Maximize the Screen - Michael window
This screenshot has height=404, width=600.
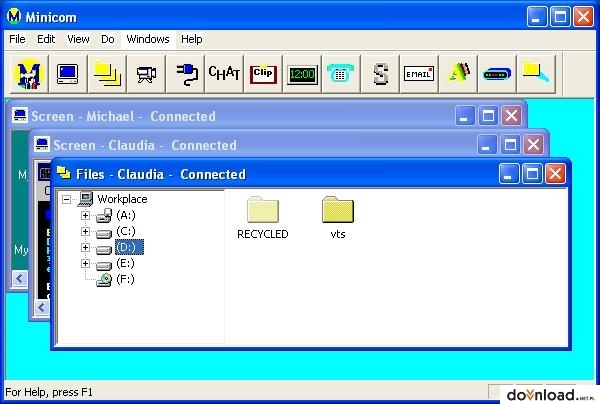488,116
